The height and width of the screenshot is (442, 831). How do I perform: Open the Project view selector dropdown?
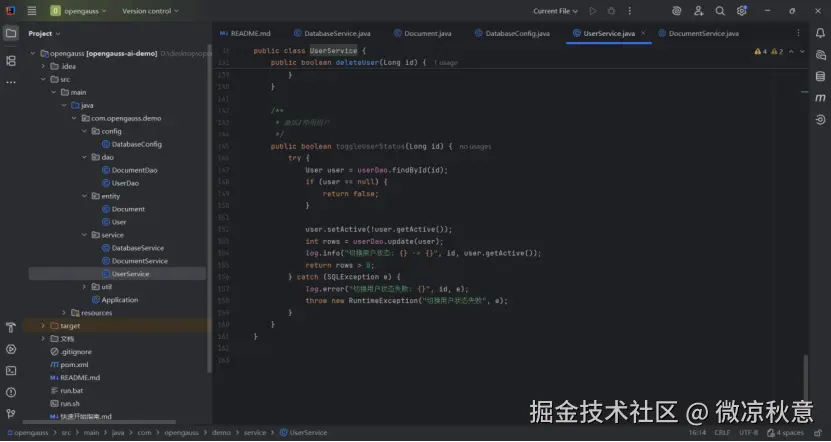pos(45,33)
